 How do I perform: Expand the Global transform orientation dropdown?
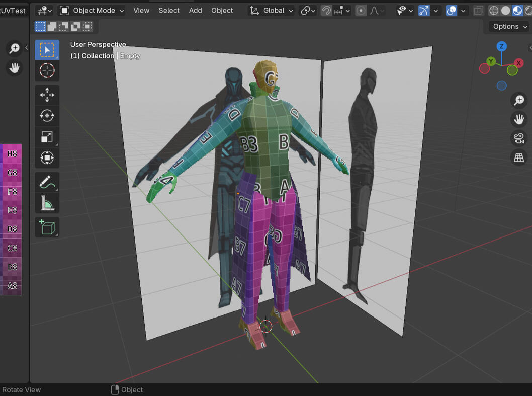point(272,11)
